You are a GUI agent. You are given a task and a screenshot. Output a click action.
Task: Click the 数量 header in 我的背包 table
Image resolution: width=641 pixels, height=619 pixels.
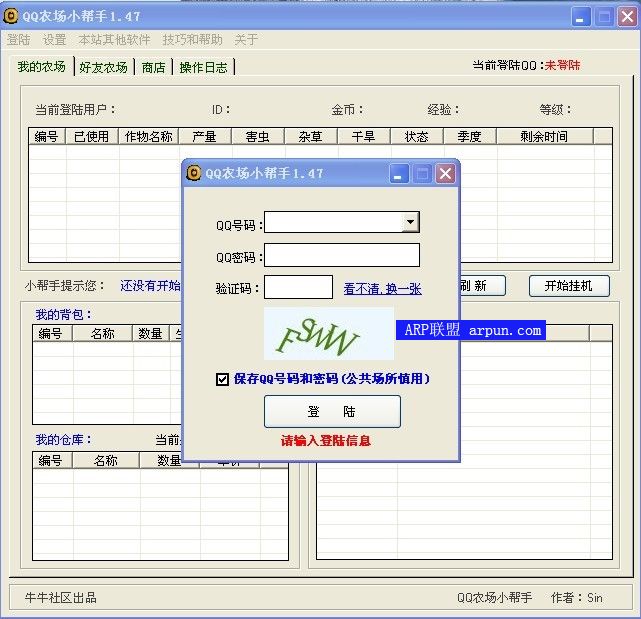(150, 333)
